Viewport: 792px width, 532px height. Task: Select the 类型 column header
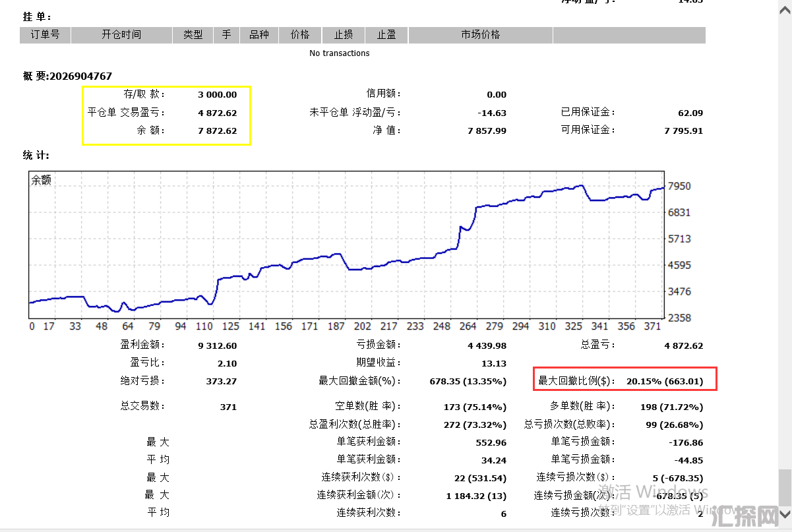[x=193, y=35]
